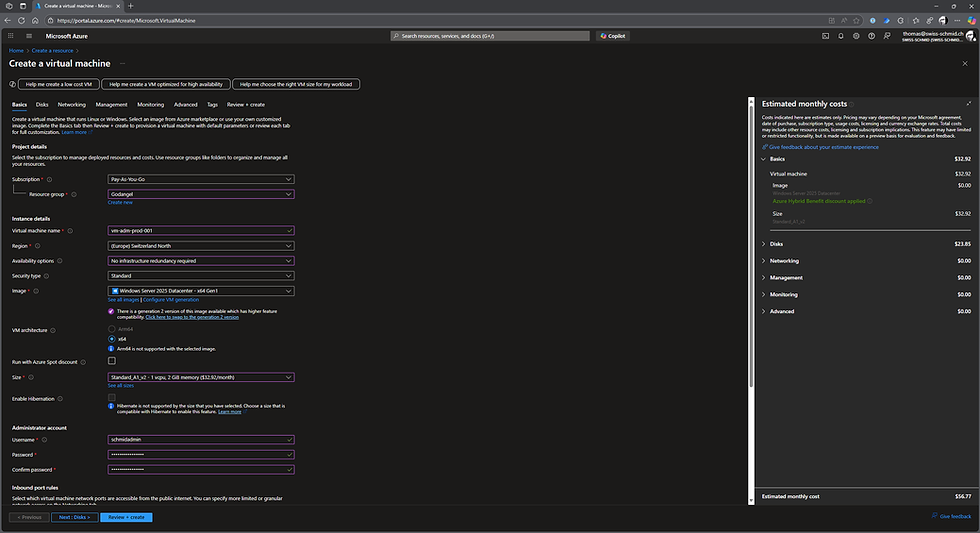
Task: Expand the Management cost section
Action: (x=763, y=278)
